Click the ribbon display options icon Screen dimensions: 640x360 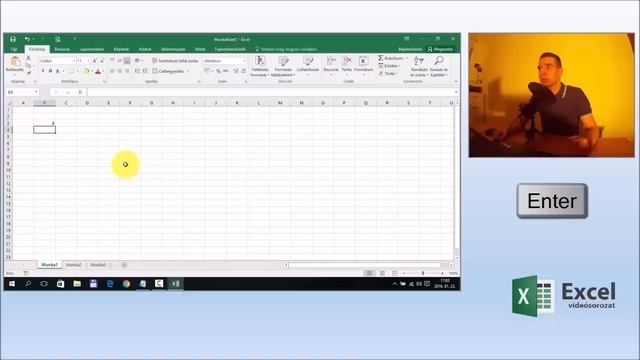pyautogui.click(x=407, y=39)
